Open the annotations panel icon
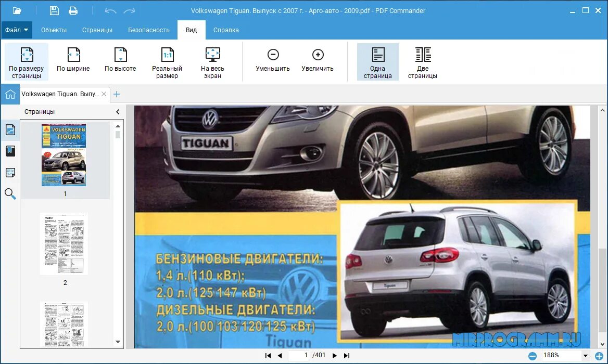 10,172
